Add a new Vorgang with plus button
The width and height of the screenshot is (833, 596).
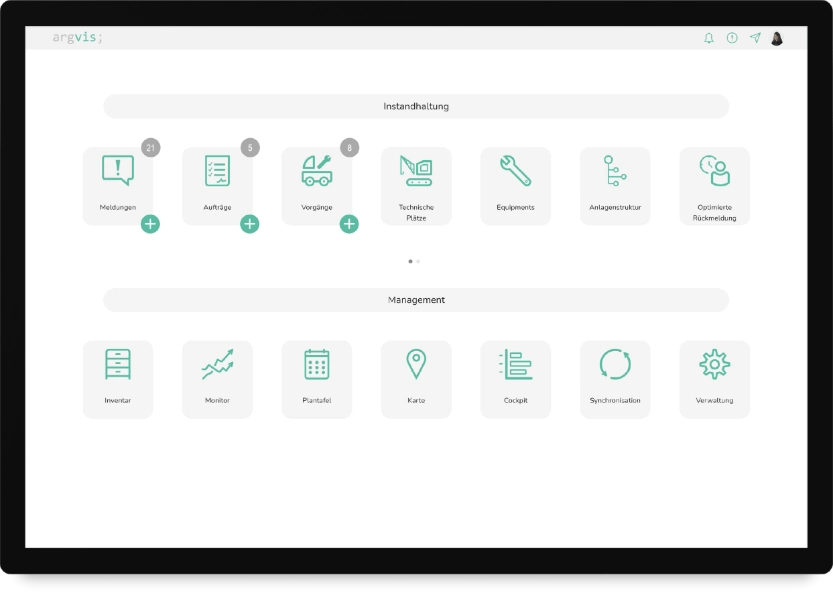pos(349,224)
